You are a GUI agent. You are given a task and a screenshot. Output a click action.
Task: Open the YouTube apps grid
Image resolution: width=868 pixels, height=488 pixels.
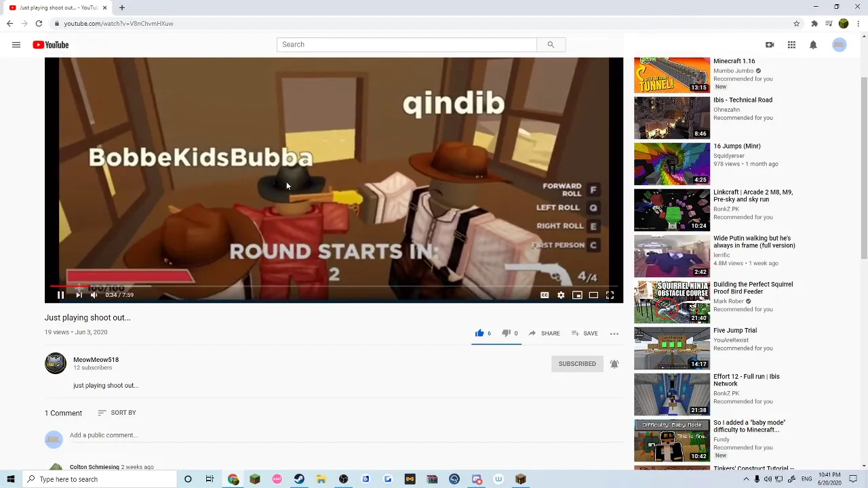pos(791,45)
